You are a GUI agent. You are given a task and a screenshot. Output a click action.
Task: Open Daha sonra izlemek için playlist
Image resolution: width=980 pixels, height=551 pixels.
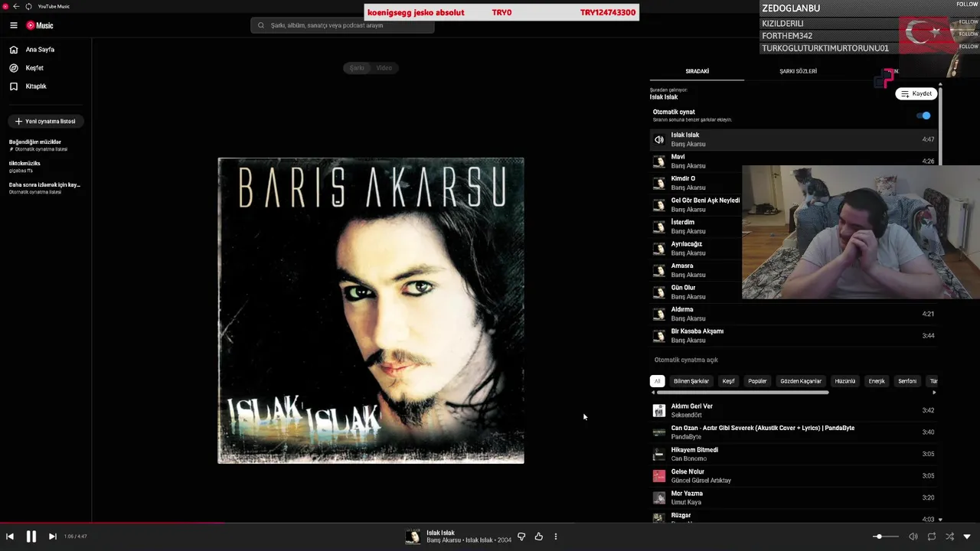(x=44, y=188)
